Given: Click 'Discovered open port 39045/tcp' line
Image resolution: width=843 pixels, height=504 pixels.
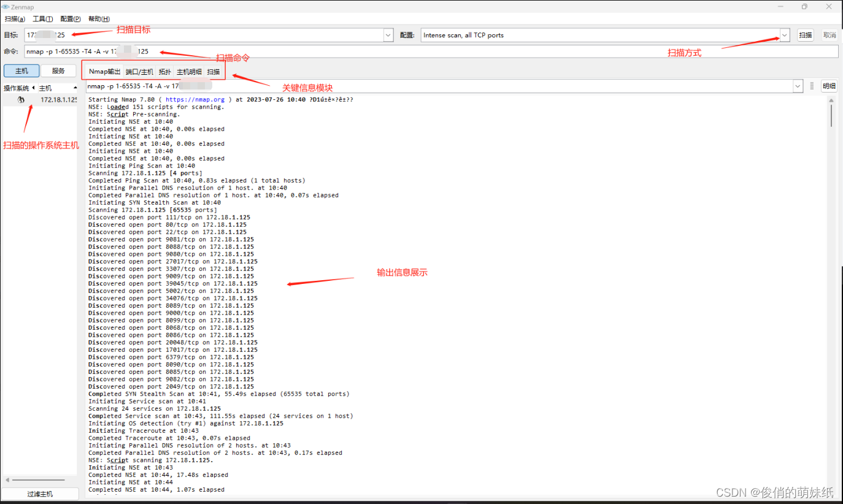Looking at the screenshot, I should click(173, 283).
